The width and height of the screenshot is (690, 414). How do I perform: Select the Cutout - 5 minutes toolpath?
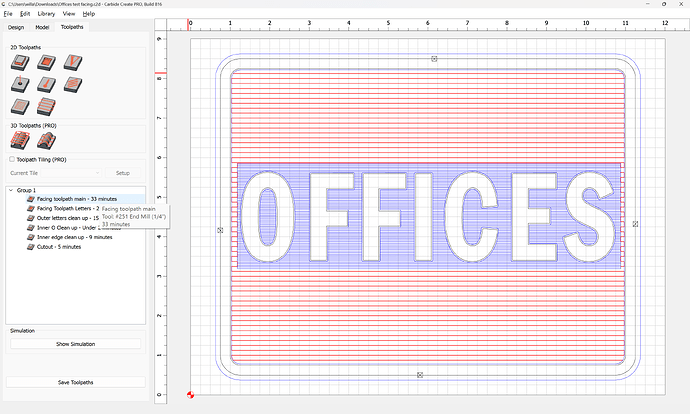[x=58, y=246]
